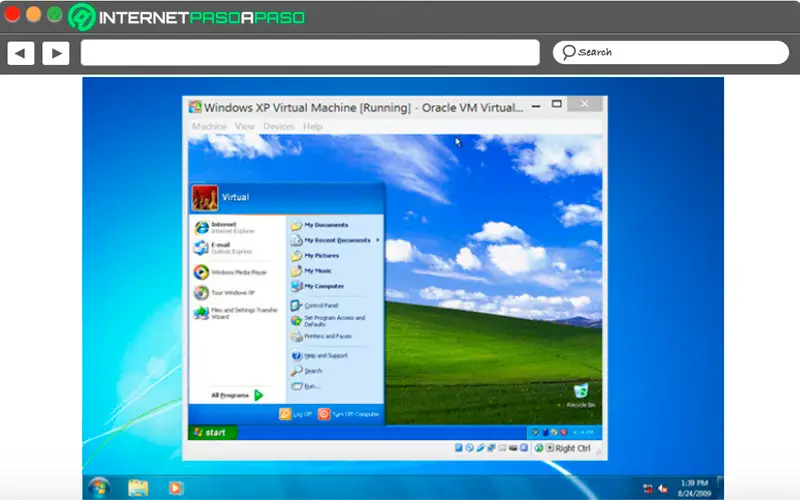The height and width of the screenshot is (500, 800).
Task: Open Tour Windows XP entry
Action: click(224, 292)
